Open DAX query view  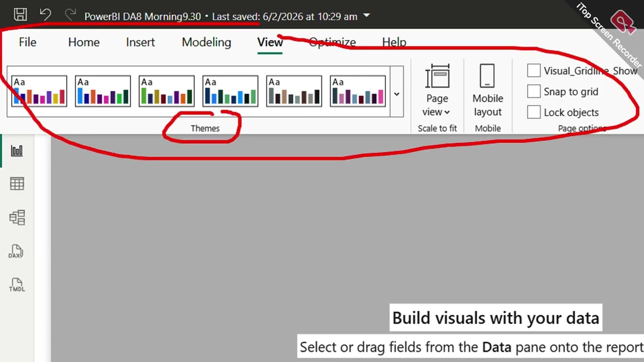[16, 251]
